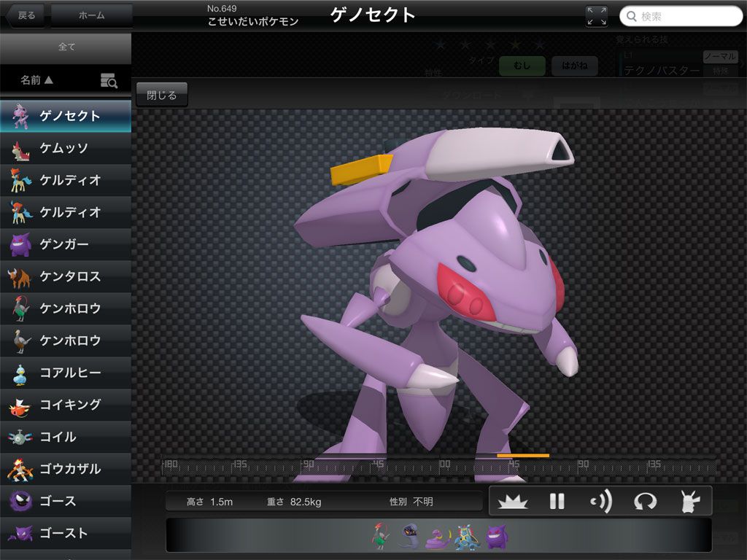The width and height of the screenshot is (747, 560).
Task: Select Arbok thumbnail in bottom strip
Action: (436, 538)
